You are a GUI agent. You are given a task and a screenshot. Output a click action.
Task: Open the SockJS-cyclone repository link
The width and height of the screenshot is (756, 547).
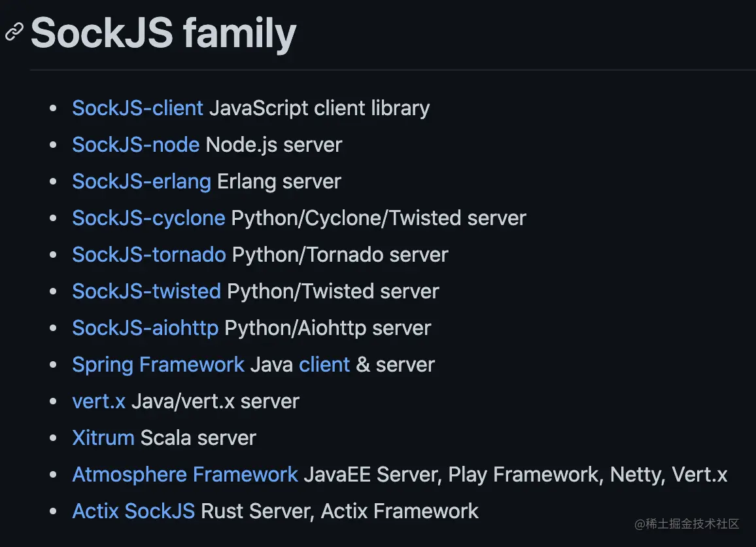tap(148, 218)
